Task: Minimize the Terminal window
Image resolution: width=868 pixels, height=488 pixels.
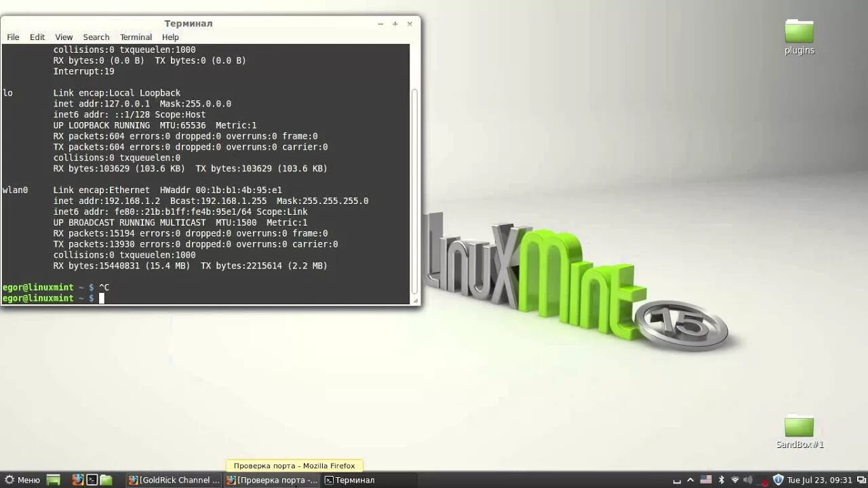Action: pos(381,24)
